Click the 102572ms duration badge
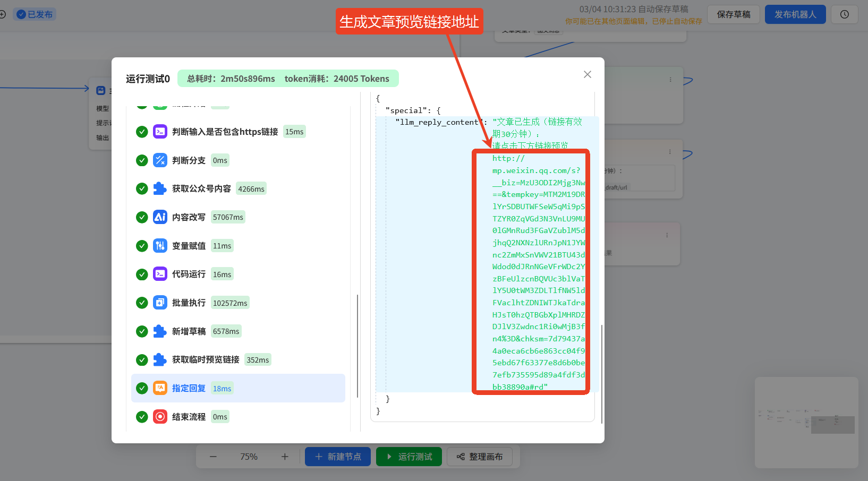Image resolution: width=868 pixels, height=481 pixels. pos(230,303)
